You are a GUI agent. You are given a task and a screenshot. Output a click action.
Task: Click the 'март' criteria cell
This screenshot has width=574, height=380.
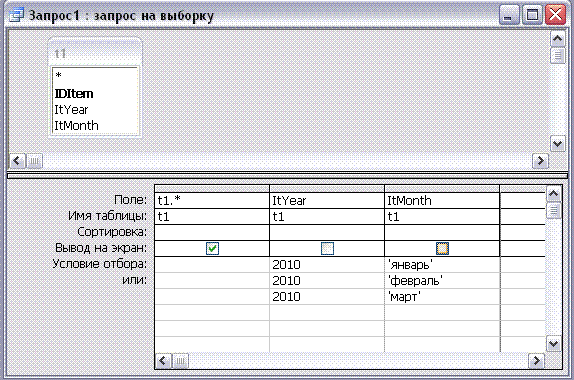(442, 297)
